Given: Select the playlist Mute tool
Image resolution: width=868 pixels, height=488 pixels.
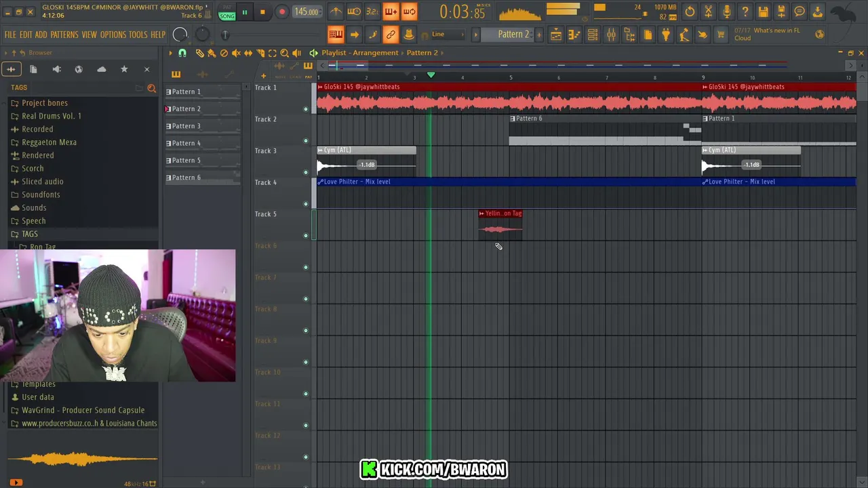Looking at the screenshot, I should click(x=236, y=53).
